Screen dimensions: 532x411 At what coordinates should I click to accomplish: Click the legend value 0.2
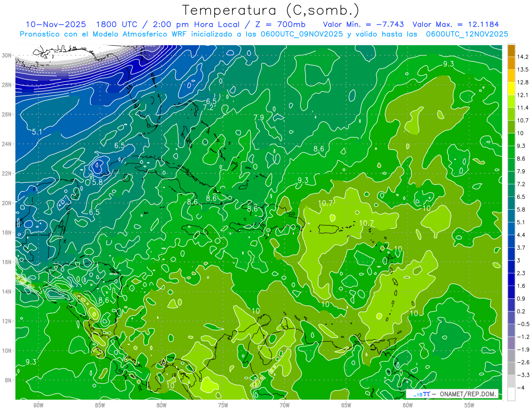point(521,311)
